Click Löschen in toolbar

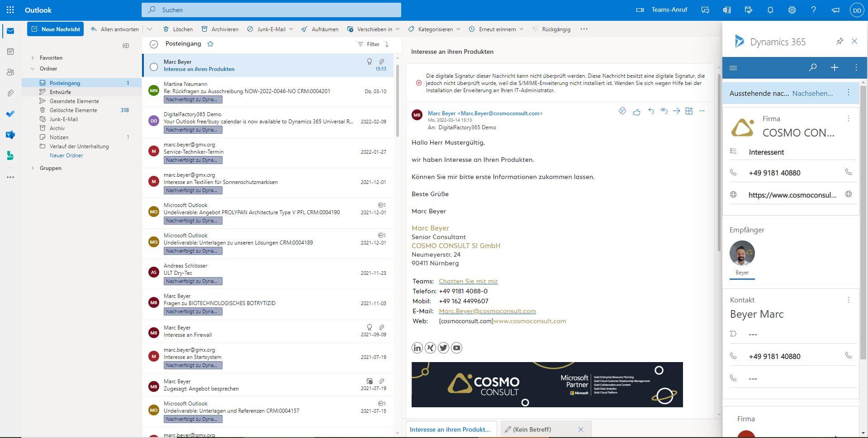[178, 29]
